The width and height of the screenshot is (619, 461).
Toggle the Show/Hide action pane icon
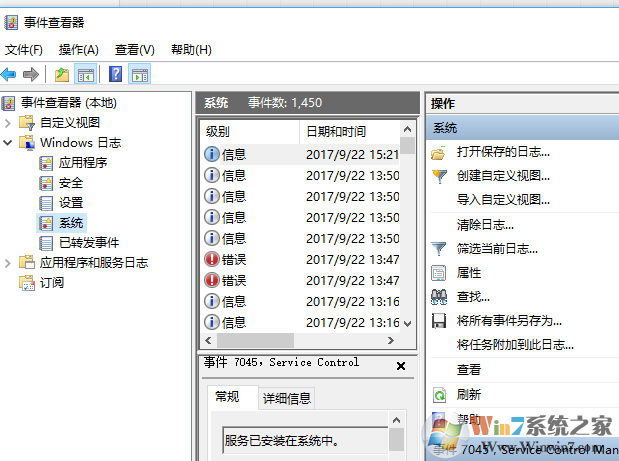[x=139, y=74]
